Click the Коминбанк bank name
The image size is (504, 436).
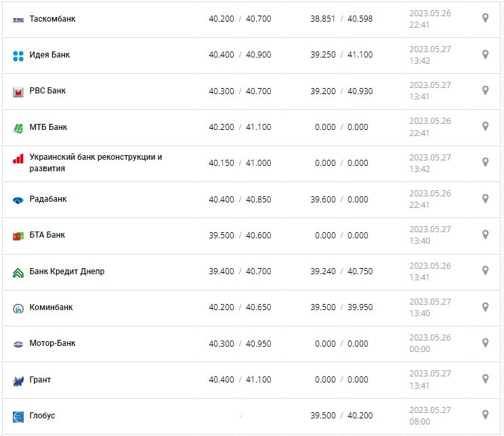pyautogui.click(x=51, y=307)
